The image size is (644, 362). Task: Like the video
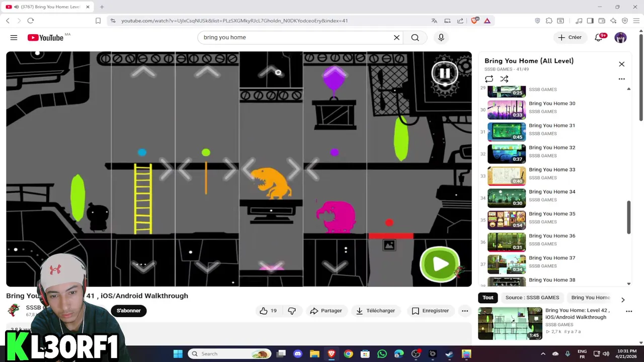(268, 311)
